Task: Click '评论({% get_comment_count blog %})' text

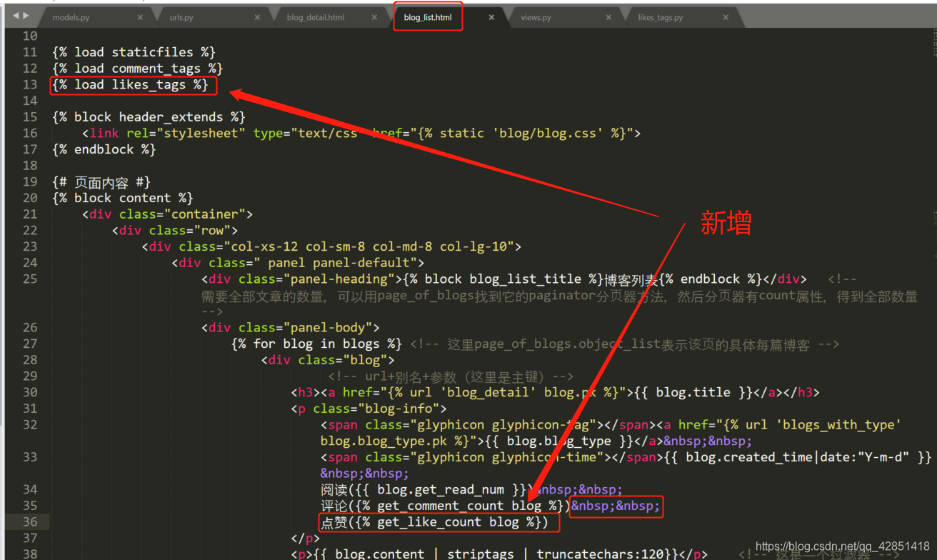Action: pos(444,506)
